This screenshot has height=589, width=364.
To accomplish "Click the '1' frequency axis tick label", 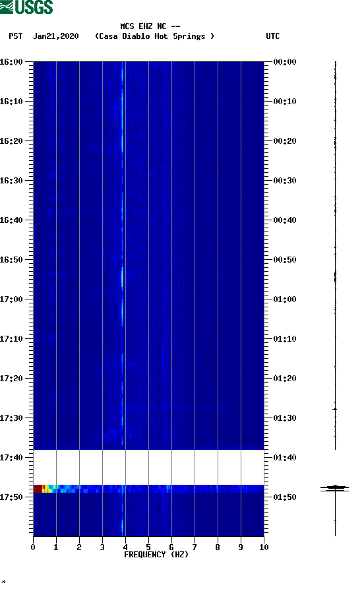I will [56, 547].
